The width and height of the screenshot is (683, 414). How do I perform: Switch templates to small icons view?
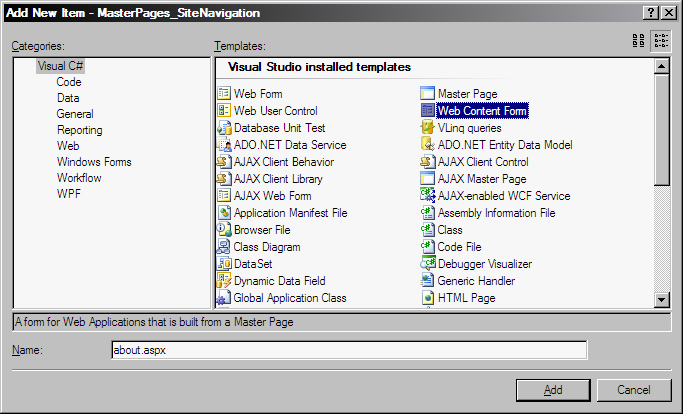(661, 41)
